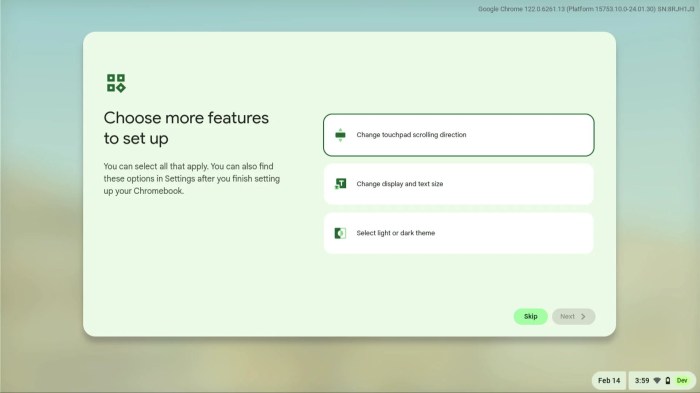Select Change display and text size option

(x=458, y=184)
